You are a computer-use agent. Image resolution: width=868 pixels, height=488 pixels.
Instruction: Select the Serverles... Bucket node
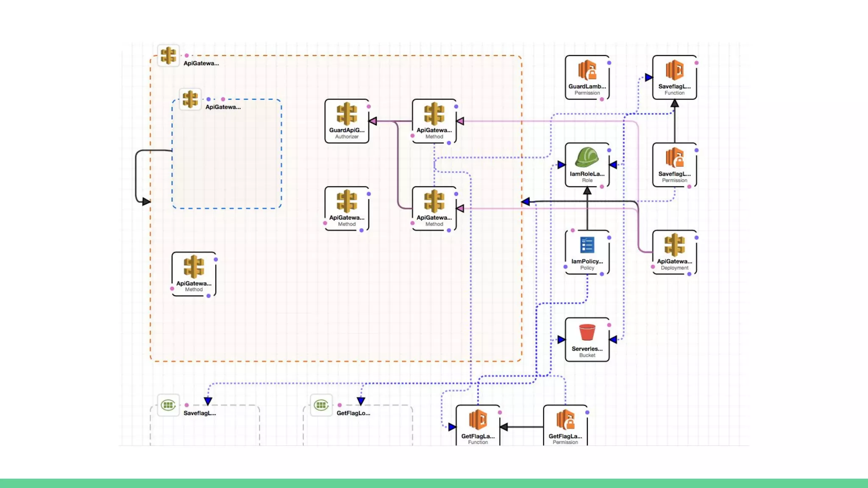pos(587,340)
